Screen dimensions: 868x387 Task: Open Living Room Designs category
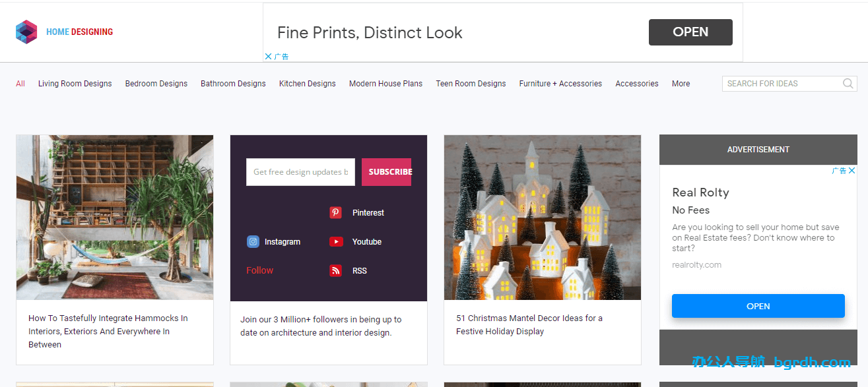75,84
